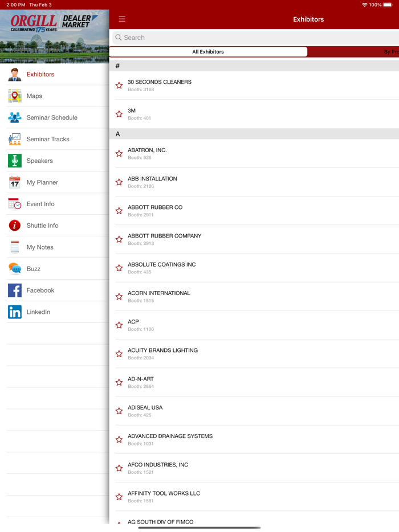The image size is (399, 532).
Task: Select the All Exhibitors tab
Action: [x=208, y=52]
